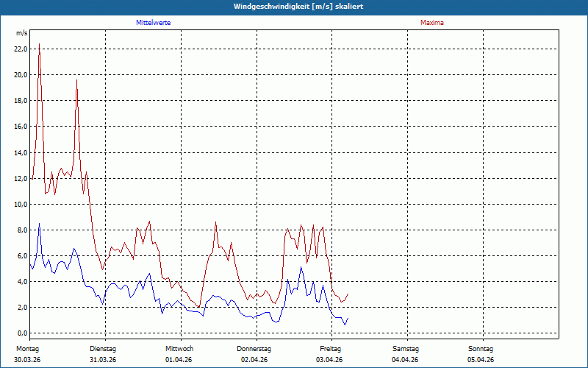Click the 22,0 y-axis label
588x368 pixels.
click(x=21, y=49)
